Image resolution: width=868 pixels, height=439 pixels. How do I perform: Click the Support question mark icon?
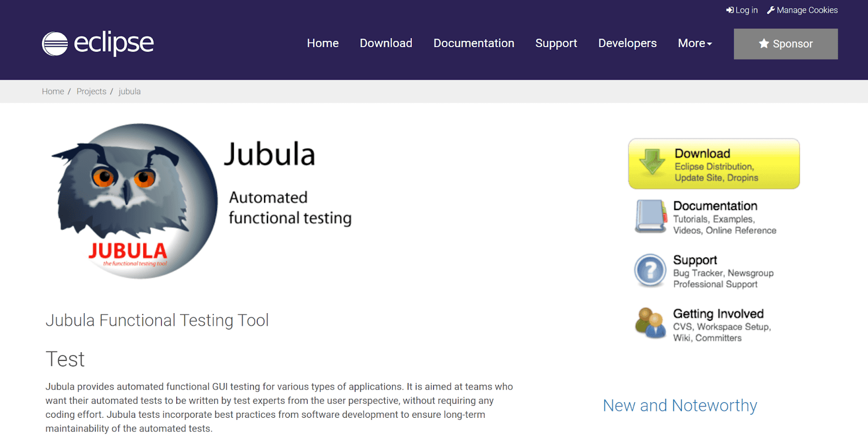(x=650, y=270)
